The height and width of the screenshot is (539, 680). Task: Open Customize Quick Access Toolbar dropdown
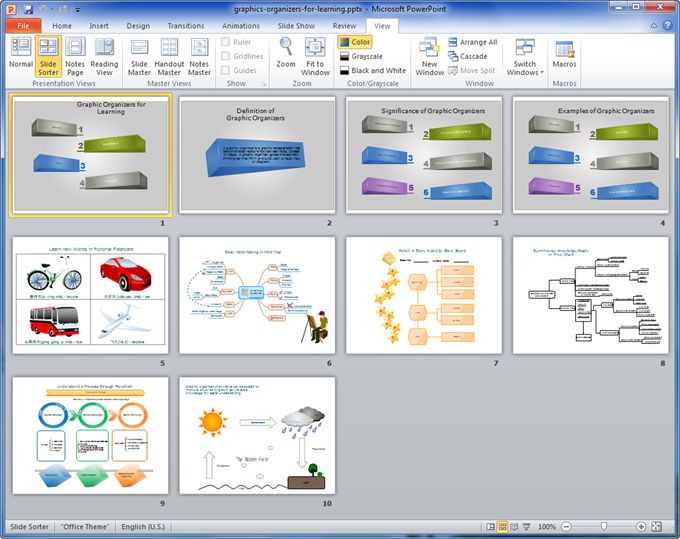click(78, 10)
